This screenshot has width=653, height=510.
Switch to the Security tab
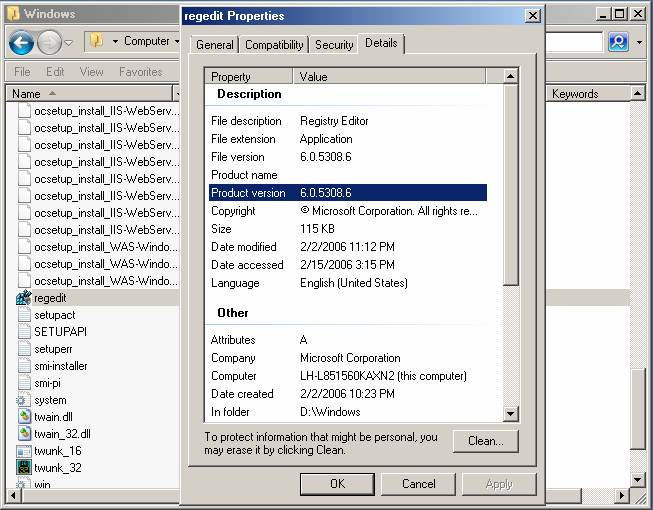[x=334, y=45]
